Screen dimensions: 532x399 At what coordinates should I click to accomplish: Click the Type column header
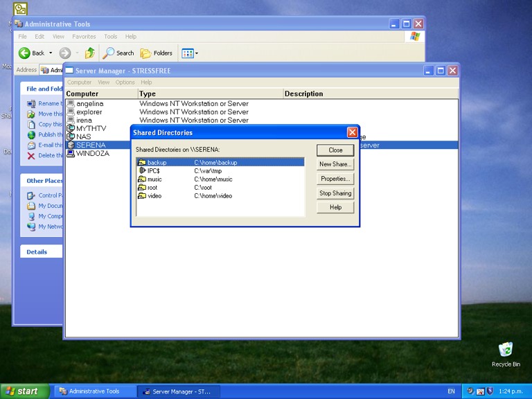pos(211,94)
